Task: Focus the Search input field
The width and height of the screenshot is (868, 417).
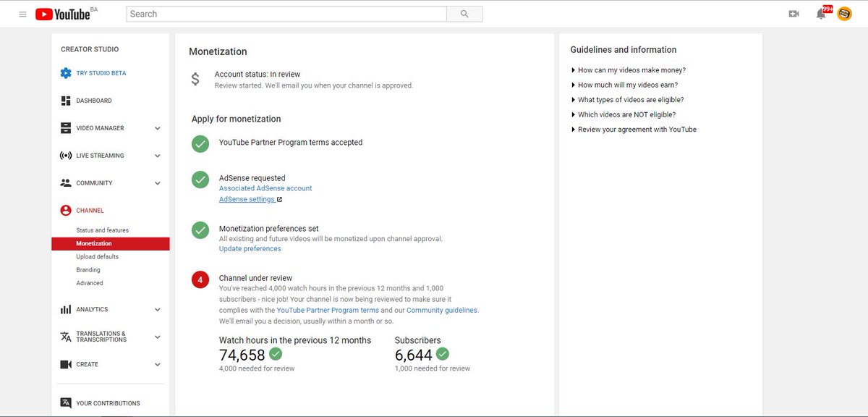Action: pos(286,14)
